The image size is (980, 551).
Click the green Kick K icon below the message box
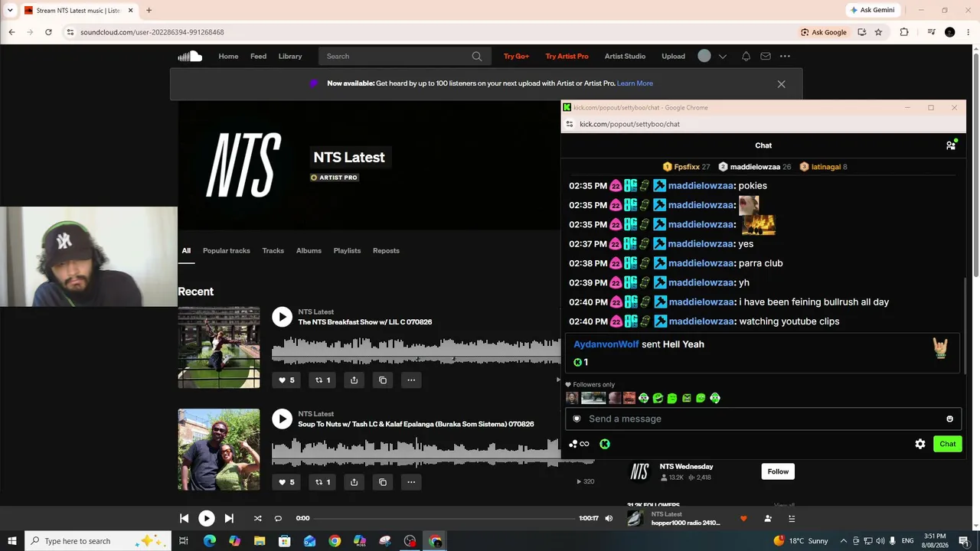click(605, 444)
